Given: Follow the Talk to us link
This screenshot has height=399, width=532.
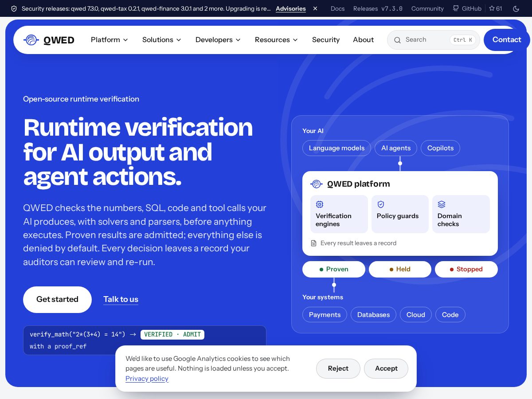Looking at the screenshot, I should coord(121,299).
